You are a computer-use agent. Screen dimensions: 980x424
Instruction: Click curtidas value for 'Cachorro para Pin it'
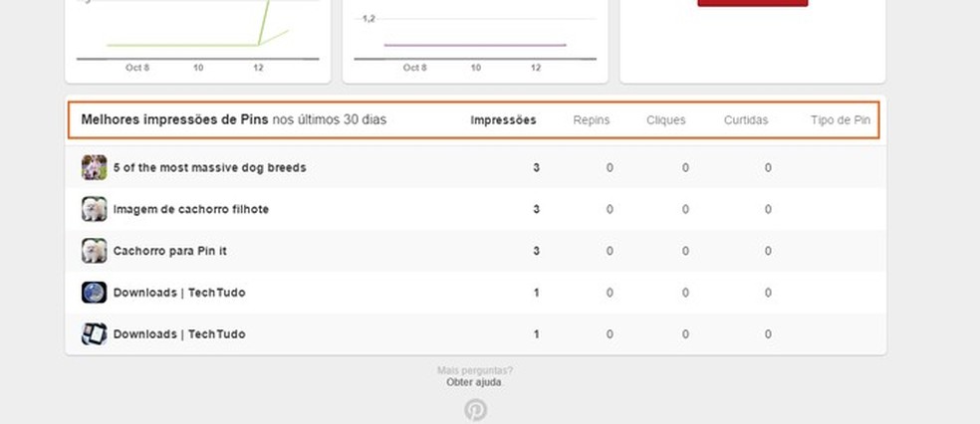click(x=768, y=251)
